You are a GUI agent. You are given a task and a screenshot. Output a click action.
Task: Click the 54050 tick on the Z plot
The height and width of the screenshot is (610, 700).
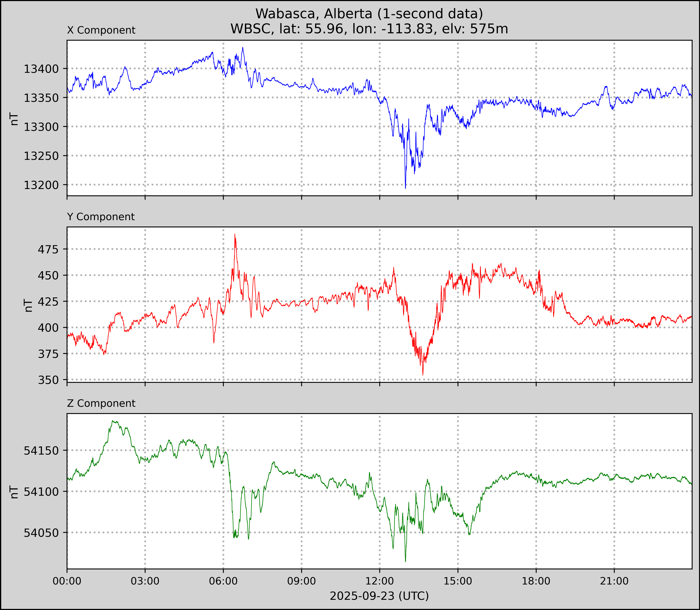41,533
